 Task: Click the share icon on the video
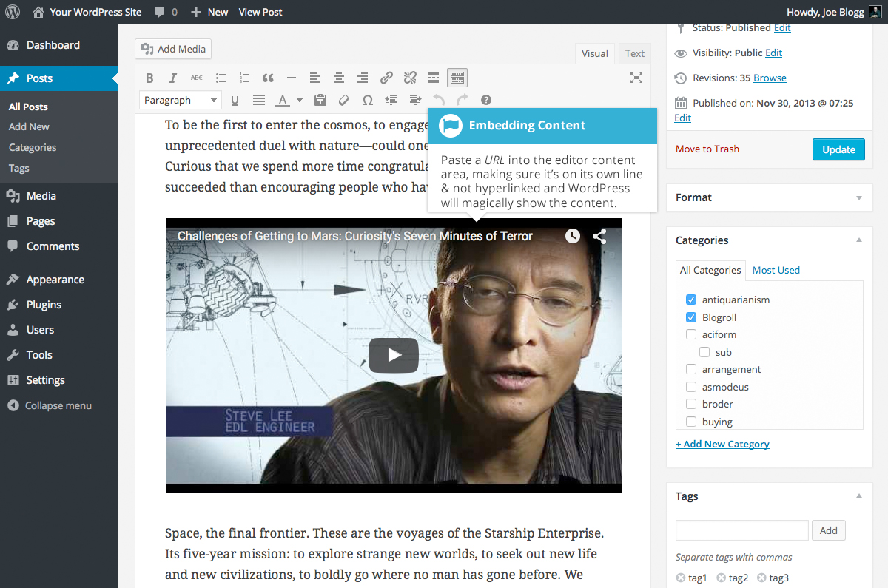click(599, 236)
